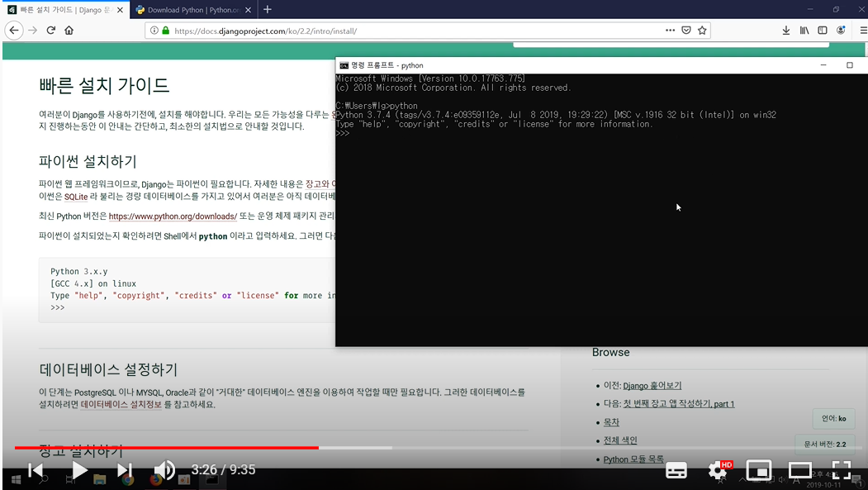
Task: Close the Django docs tab
Action: 120,10
